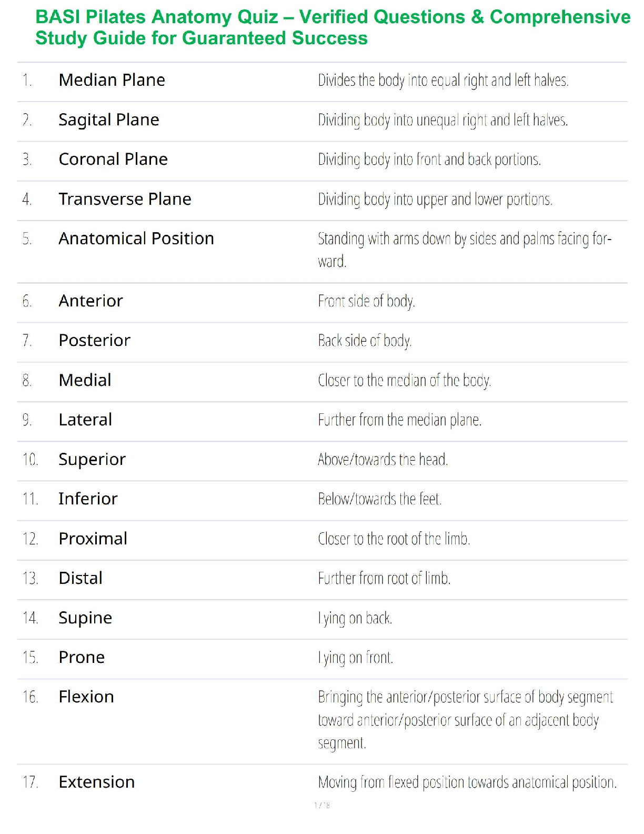Viewport: 644px width, 834px height.
Task: Click the Flexion term
Action: point(86,697)
